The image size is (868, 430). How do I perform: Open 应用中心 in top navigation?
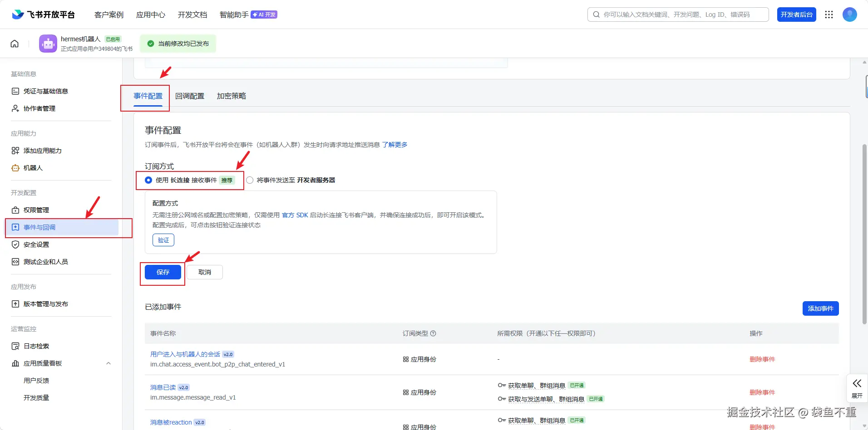coord(151,15)
